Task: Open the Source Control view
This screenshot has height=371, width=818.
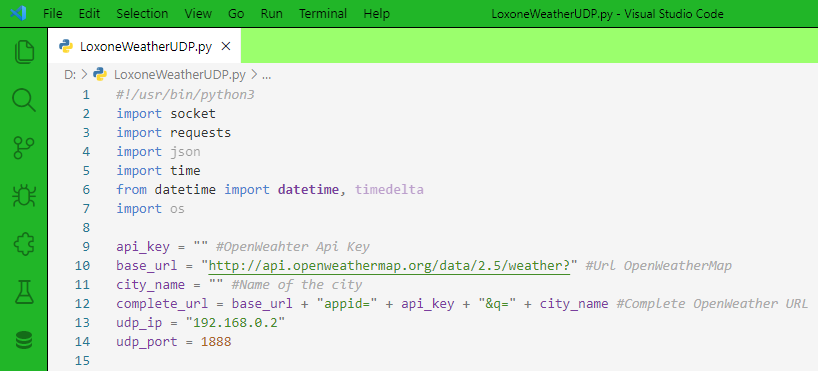Action: 24,148
